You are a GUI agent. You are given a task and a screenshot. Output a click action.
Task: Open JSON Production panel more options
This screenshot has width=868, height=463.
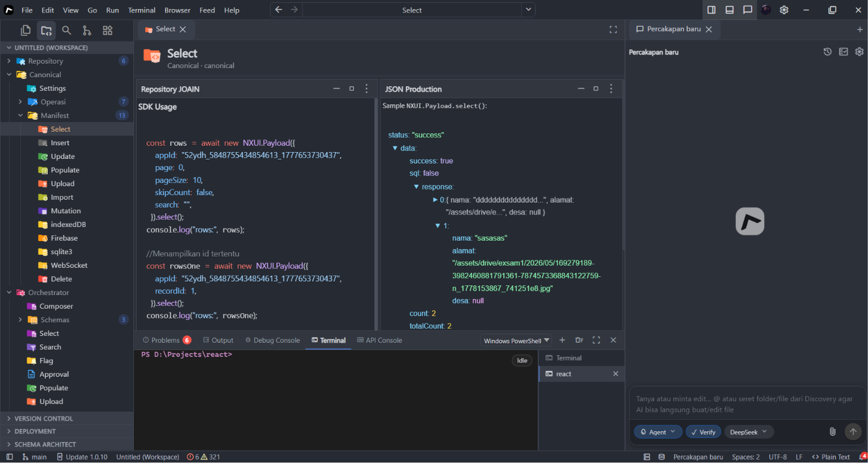click(611, 89)
